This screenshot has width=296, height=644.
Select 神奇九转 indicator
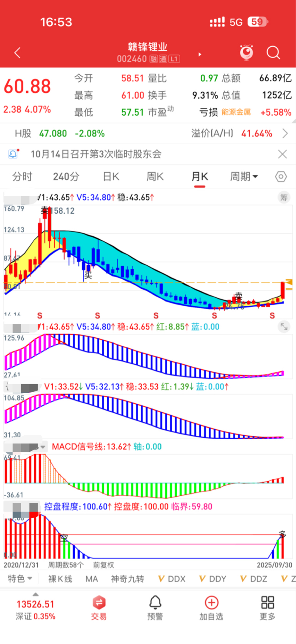128,579
